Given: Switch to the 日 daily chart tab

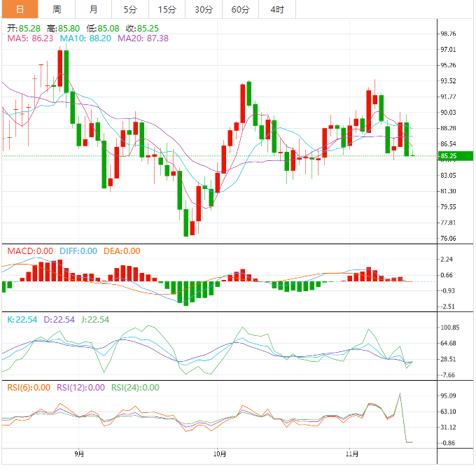Looking at the screenshot, I should (x=19, y=9).
